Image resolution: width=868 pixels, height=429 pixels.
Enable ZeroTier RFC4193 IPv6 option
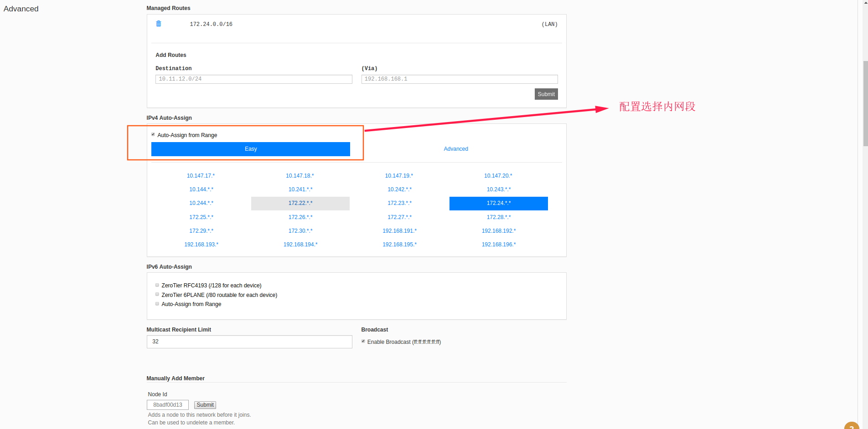pos(157,285)
